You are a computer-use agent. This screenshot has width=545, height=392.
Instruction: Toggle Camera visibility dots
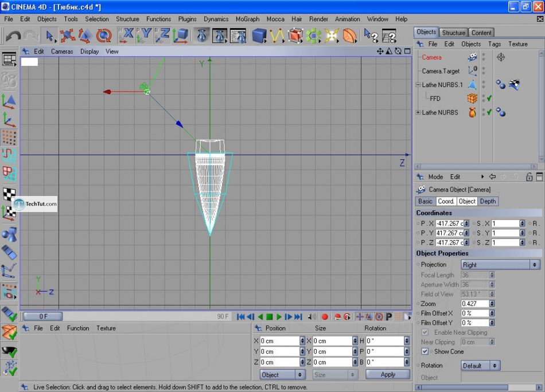[x=483, y=57]
